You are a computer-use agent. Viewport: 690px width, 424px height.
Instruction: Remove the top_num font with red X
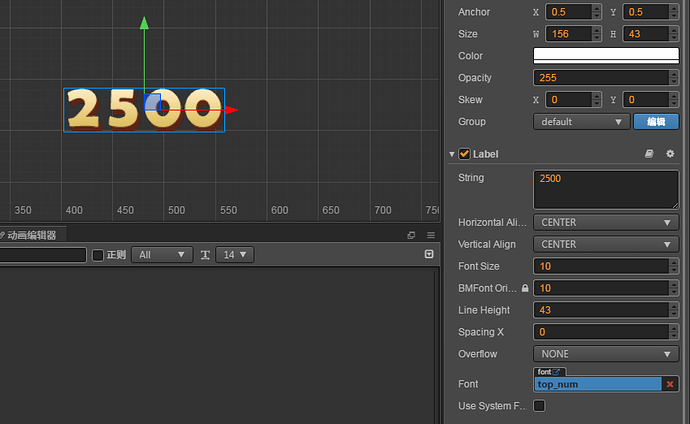pyautogui.click(x=670, y=384)
